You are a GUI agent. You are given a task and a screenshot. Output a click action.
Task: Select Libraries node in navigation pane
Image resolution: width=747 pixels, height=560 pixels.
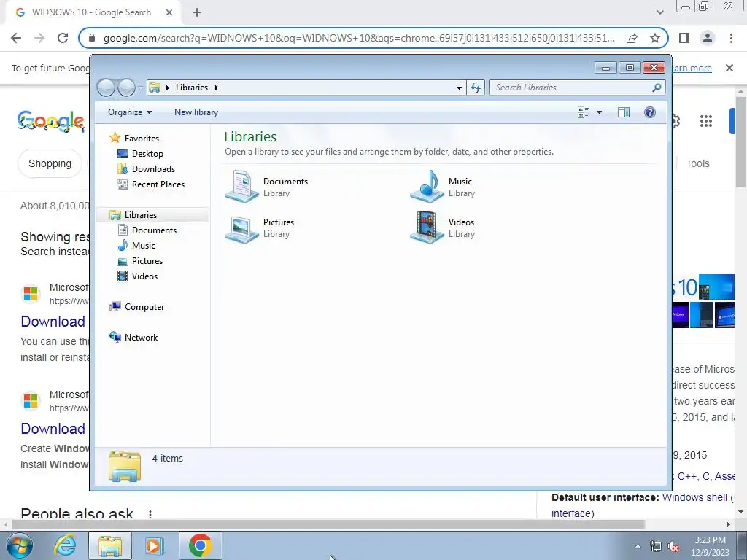[141, 215]
